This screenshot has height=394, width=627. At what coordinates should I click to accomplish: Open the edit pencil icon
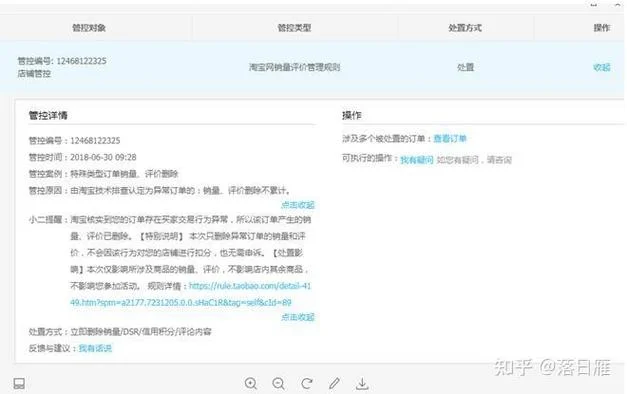[334, 383]
